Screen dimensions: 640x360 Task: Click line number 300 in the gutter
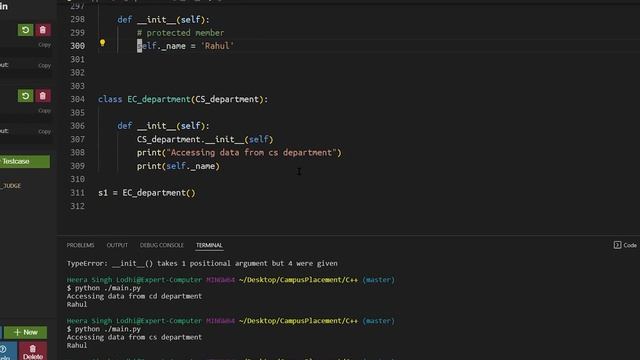click(78, 46)
